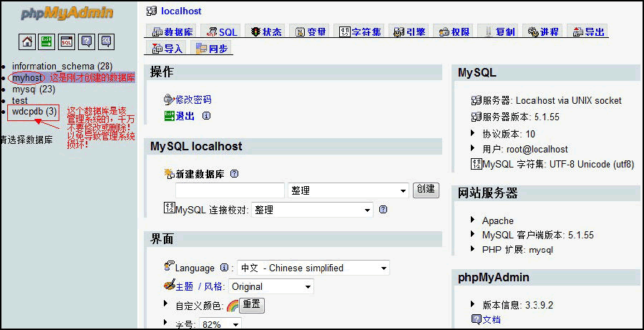Open the Language dropdown

(x=313, y=268)
